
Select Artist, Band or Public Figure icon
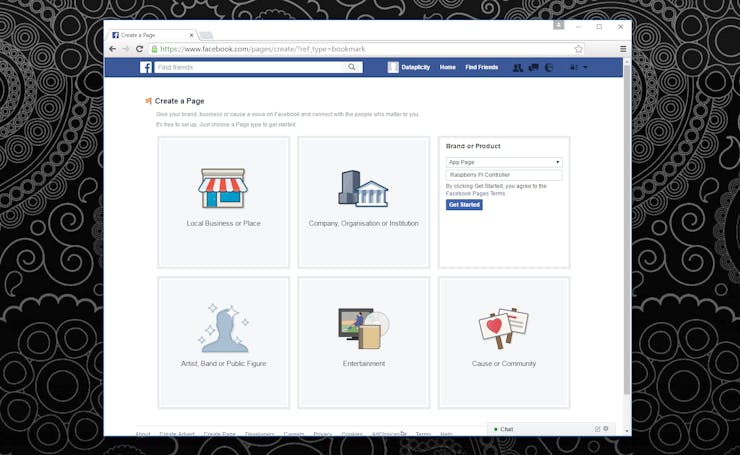click(224, 329)
